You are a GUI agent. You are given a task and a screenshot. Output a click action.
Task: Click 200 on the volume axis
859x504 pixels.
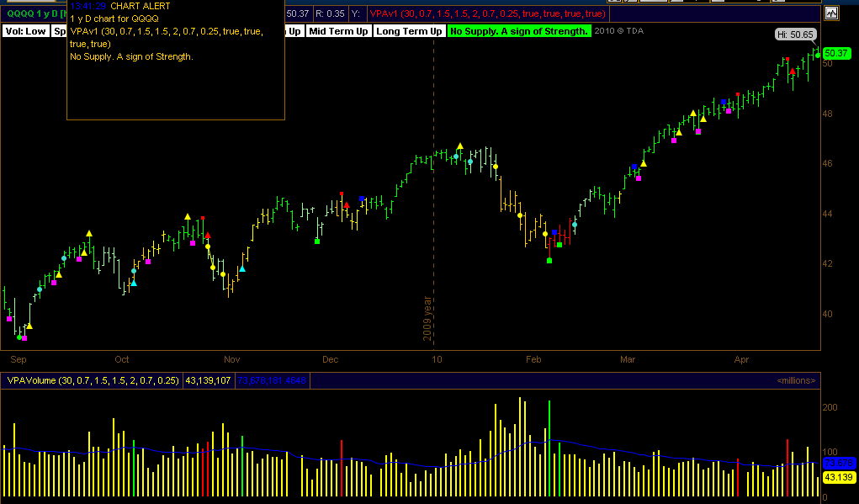click(830, 407)
